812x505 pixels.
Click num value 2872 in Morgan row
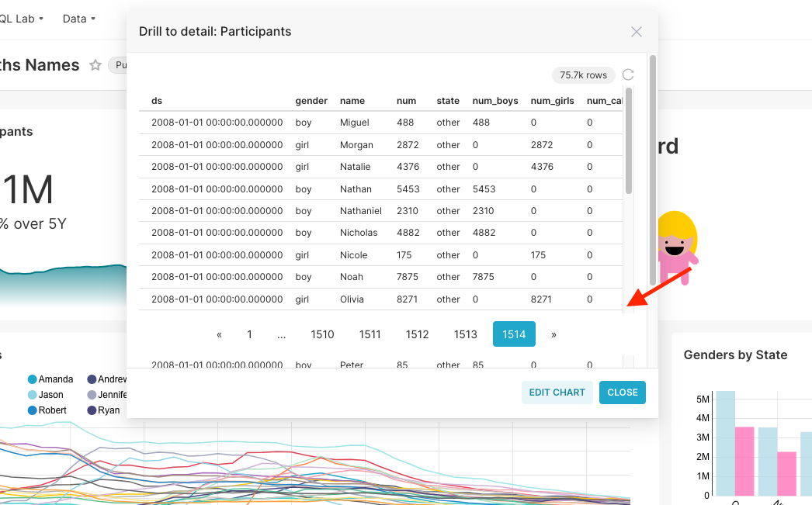(x=408, y=145)
